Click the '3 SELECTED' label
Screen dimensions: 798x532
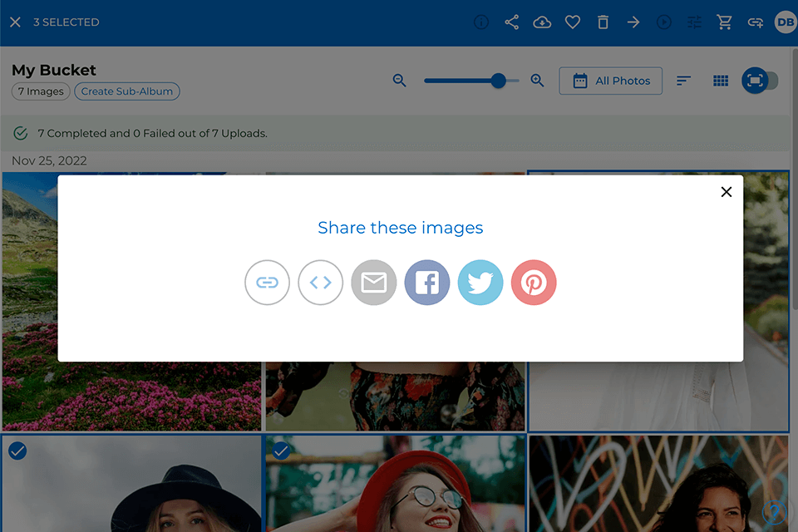(x=66, y=22)
